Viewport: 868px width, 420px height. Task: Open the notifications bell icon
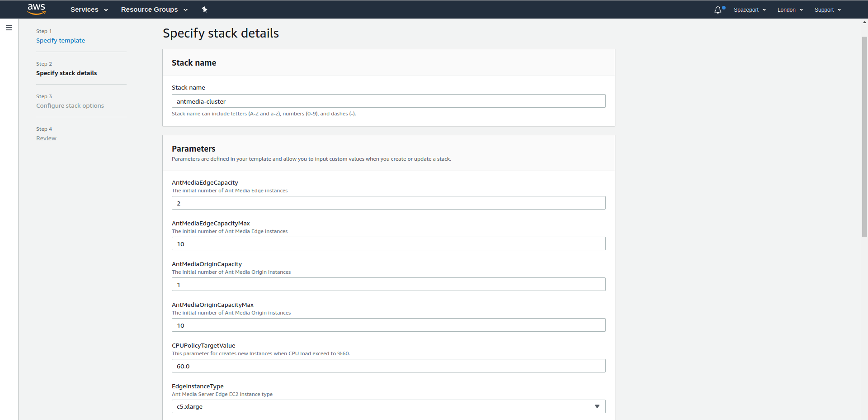click(x=718, y=10)
